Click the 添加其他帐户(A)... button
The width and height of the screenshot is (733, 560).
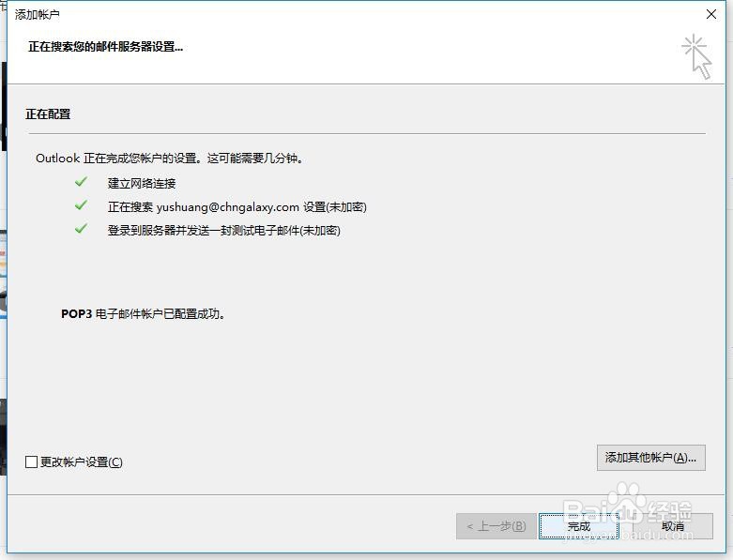click(650, 458)
